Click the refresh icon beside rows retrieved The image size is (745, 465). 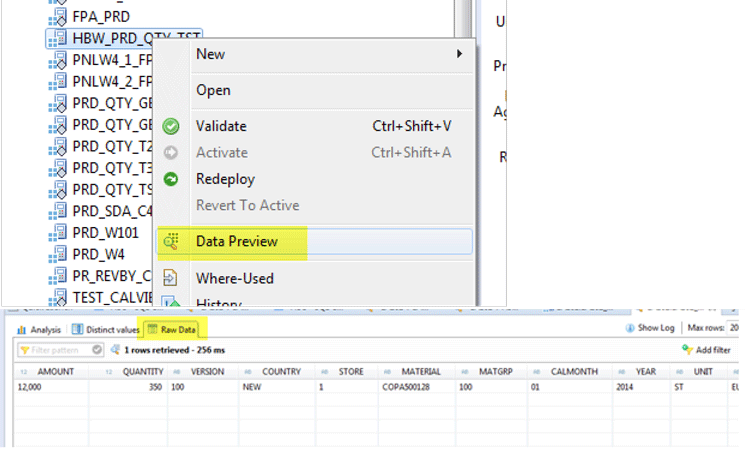tap(115, 350)
